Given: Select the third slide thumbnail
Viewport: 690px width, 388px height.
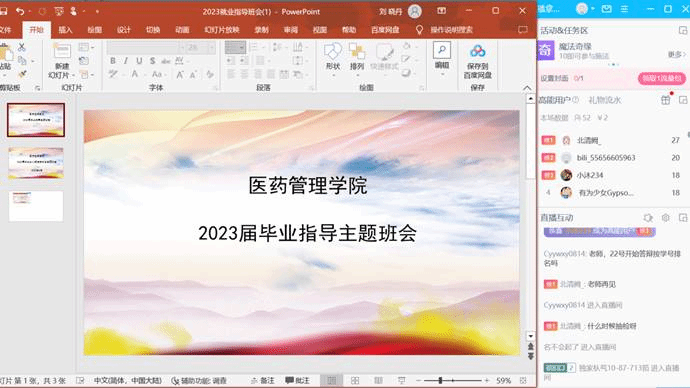Looking at the screenshot, I should (36, 205).
